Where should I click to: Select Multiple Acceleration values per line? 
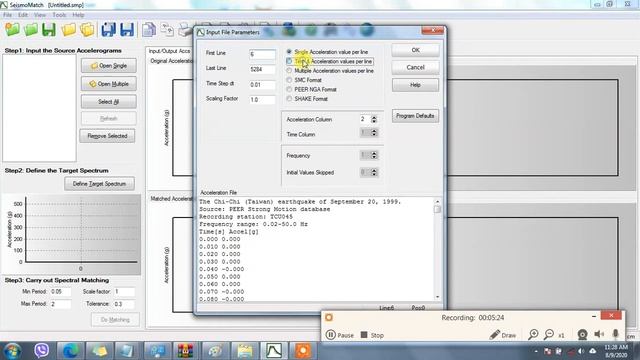coord(330,71)
